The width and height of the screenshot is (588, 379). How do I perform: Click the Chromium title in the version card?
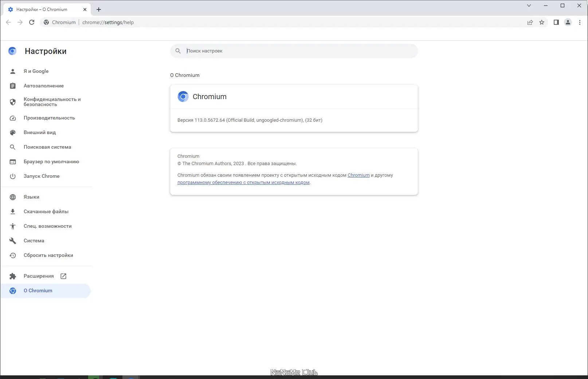209,97
